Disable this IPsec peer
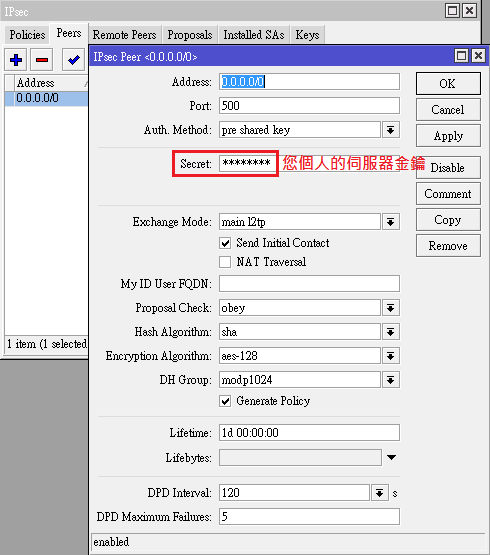Viewport: 490px width, 555px height. pos(448,167)
